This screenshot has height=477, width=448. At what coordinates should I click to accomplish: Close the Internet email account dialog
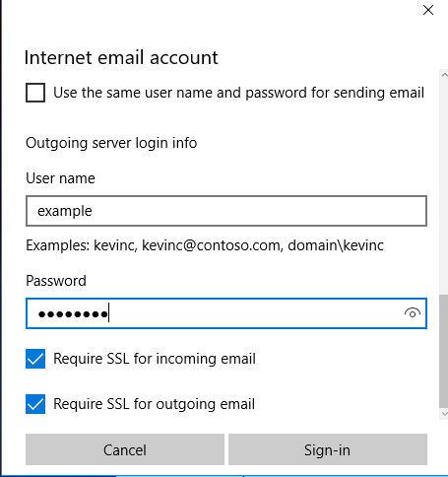[x=428, y=10]
